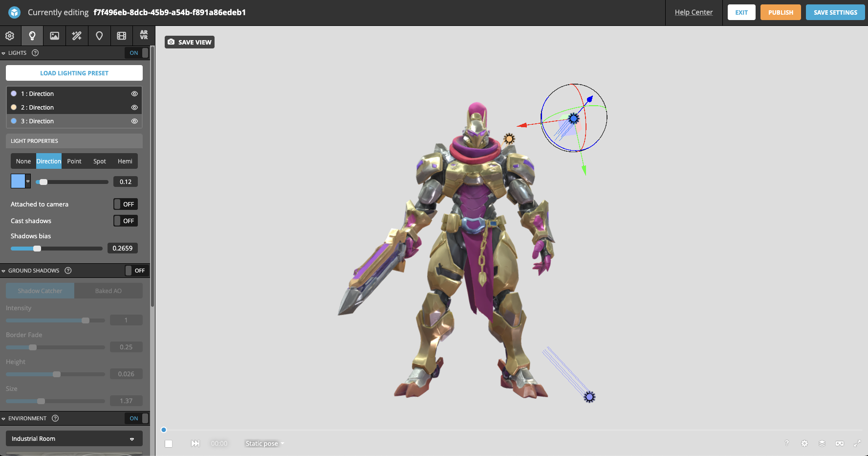Select the blue light gizmo near feet

[589, 397]
